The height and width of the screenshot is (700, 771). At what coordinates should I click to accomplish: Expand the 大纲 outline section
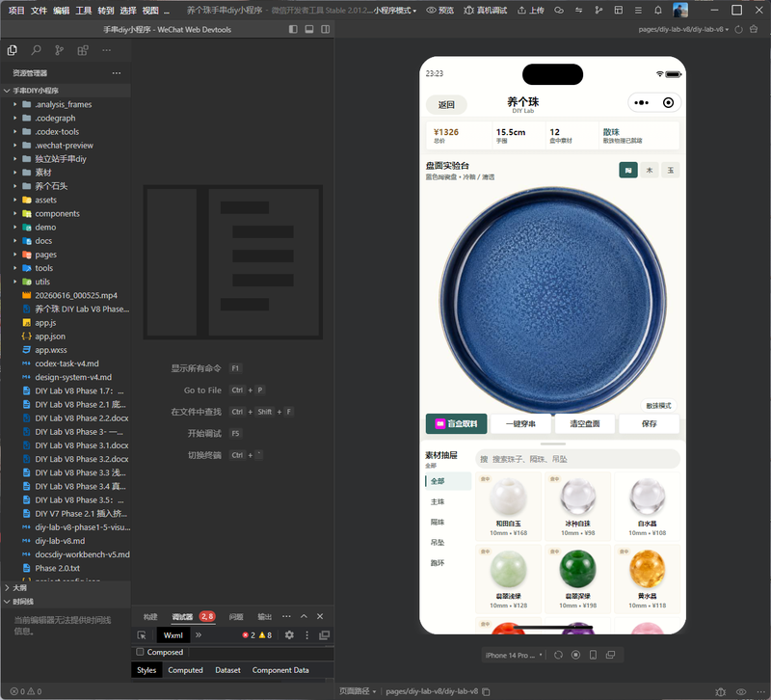(x=7, y=588)
